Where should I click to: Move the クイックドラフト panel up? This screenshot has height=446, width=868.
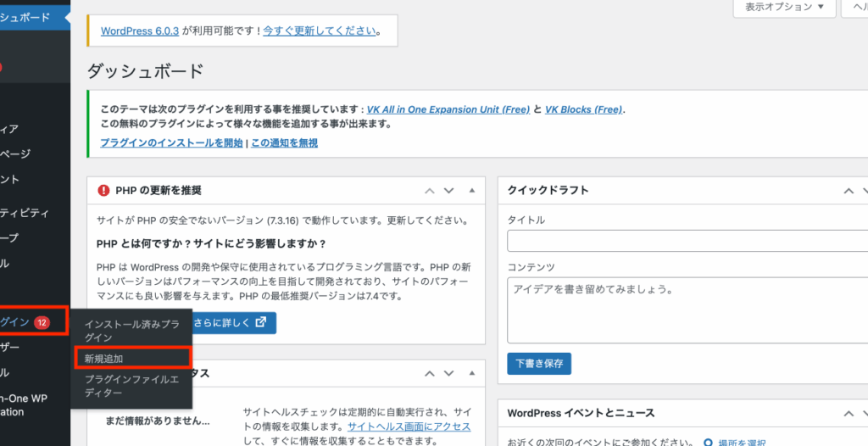click(x=849, y=191)
